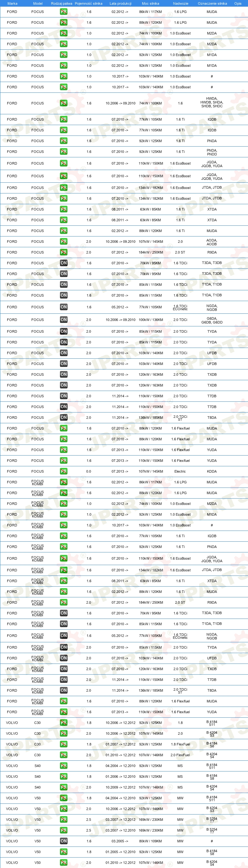Click petrol icon in Volvo V50 01.2010 2.0 row

point(63,863)
